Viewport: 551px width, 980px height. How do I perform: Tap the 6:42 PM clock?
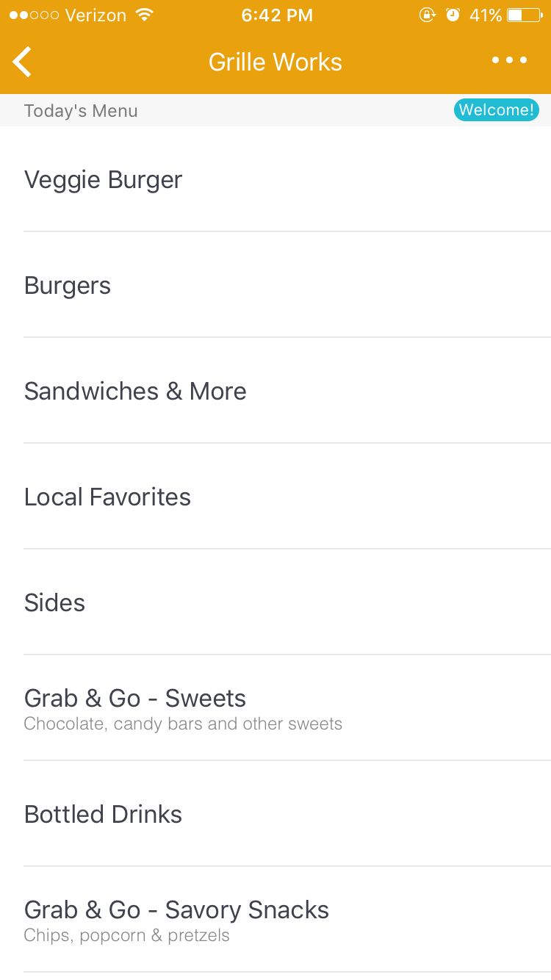(x=277, y=15)
